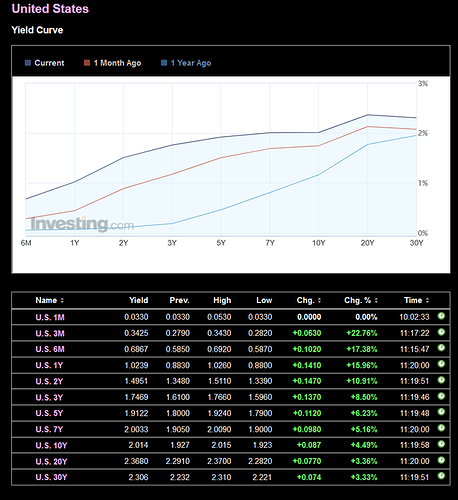Open the U.S. 10Y bond link
The height and width of the screenshot is (500, 458).
[x=51, y=445]
